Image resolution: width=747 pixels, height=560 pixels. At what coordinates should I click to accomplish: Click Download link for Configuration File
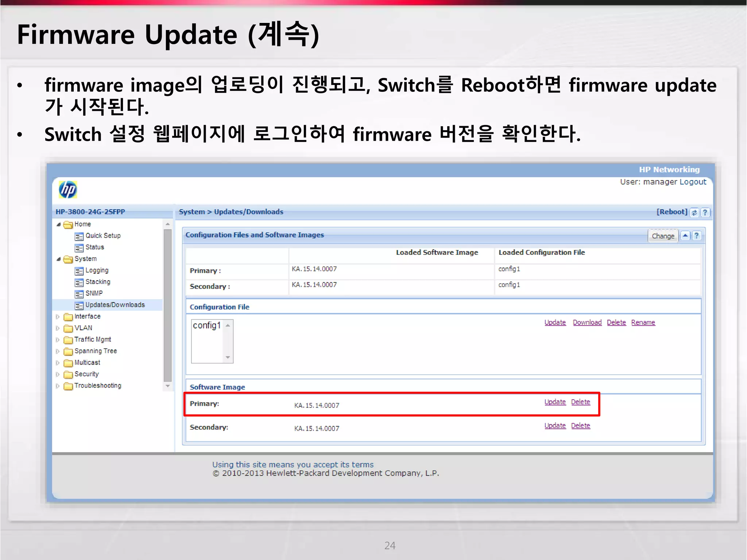coord(587,322)
